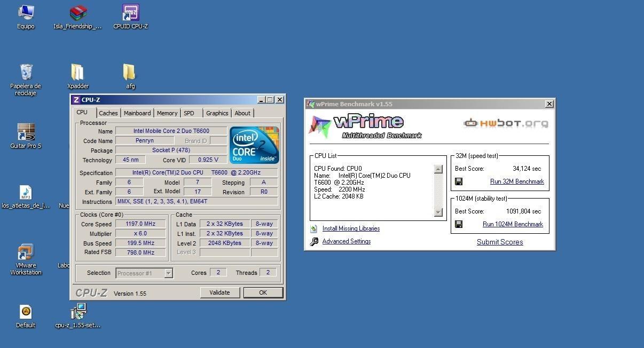Click the Advanced Settings wrench icon
This screenshot has height=348, width=644.
[x=314, y=241]
